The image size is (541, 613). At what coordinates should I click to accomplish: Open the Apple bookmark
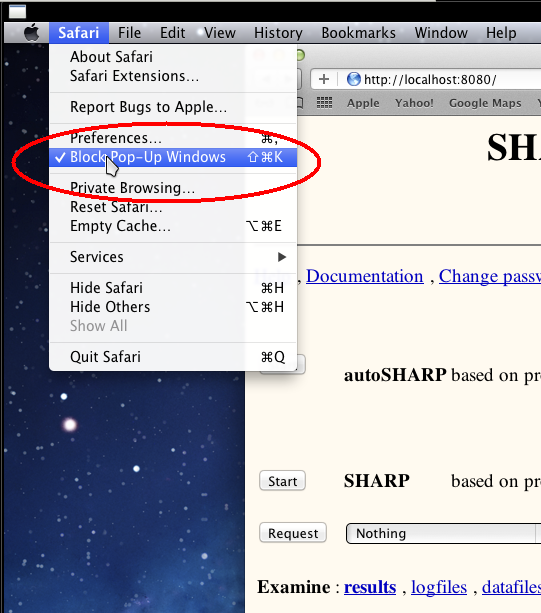click(363, 103)
